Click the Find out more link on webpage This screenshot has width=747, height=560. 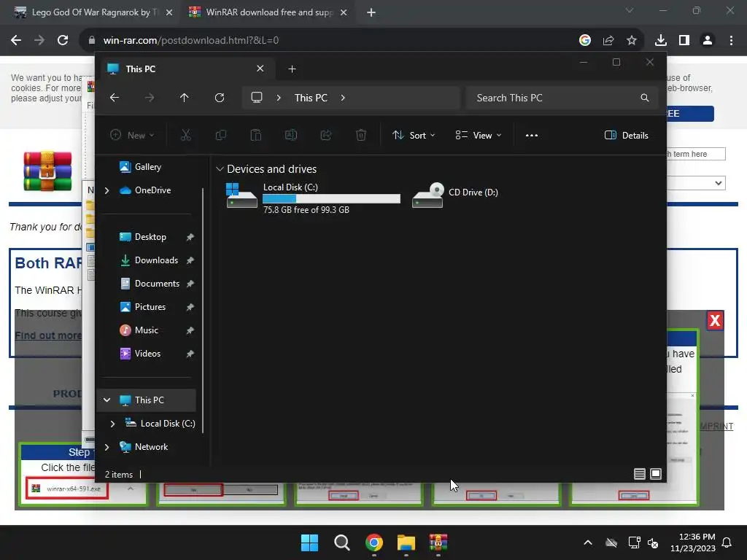(48, 335)
